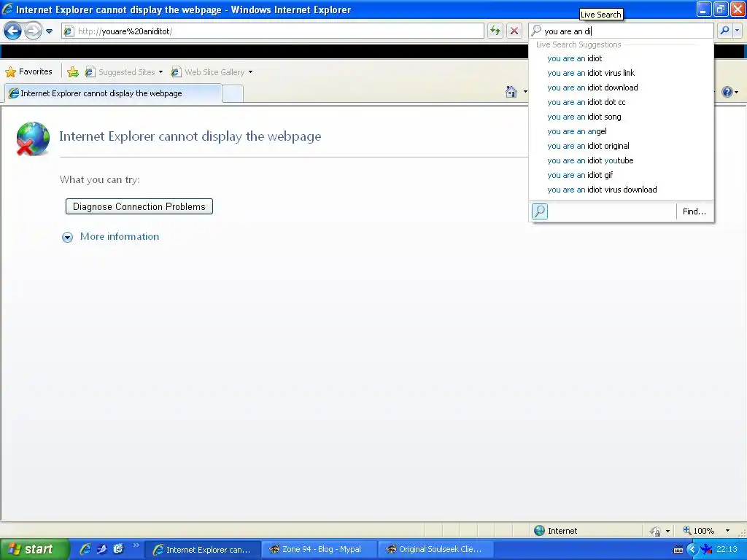This screenshot has width=747, height=560.
Task: Click page icon in address bar
Action: 69,31
